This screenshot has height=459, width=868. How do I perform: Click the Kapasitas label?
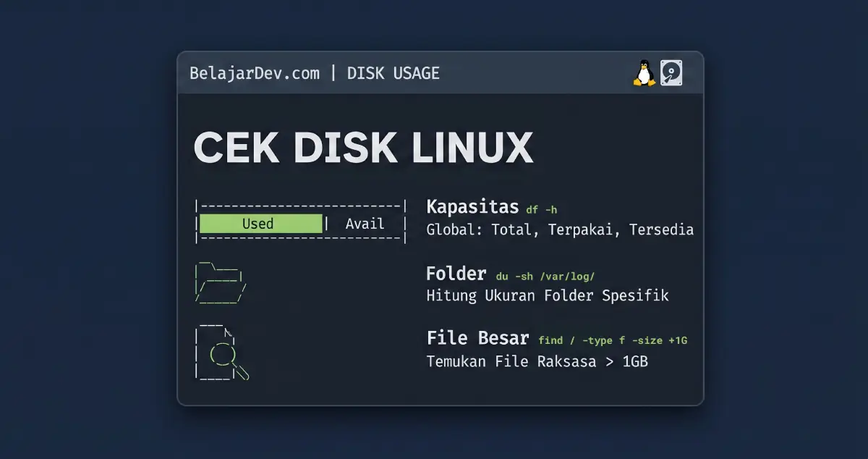click(x=473, y=207)
